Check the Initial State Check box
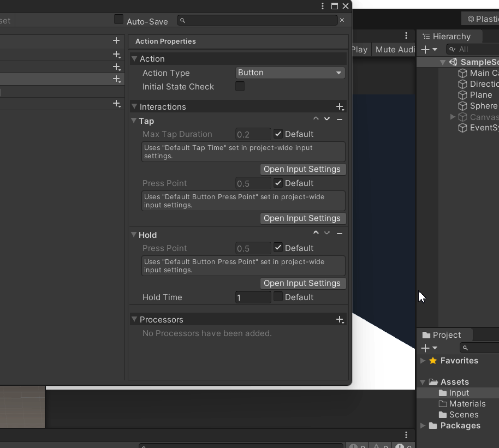 click(240, 86)
